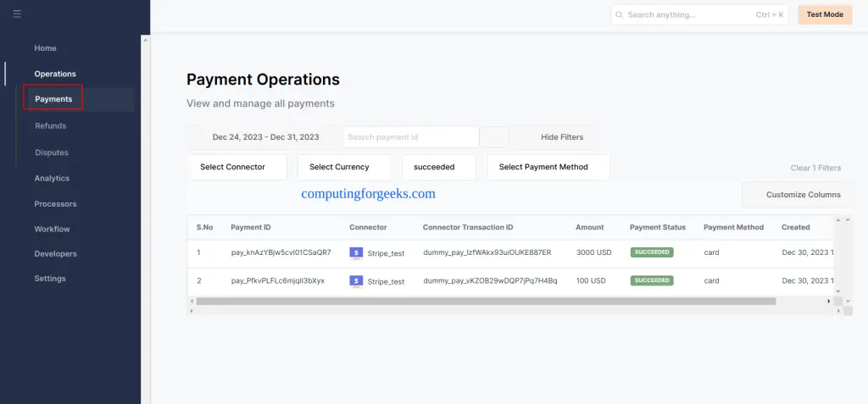The image size is (868, 404).
Task: Click sidebar scrollbar up arrow
Action: pos(146,40)
